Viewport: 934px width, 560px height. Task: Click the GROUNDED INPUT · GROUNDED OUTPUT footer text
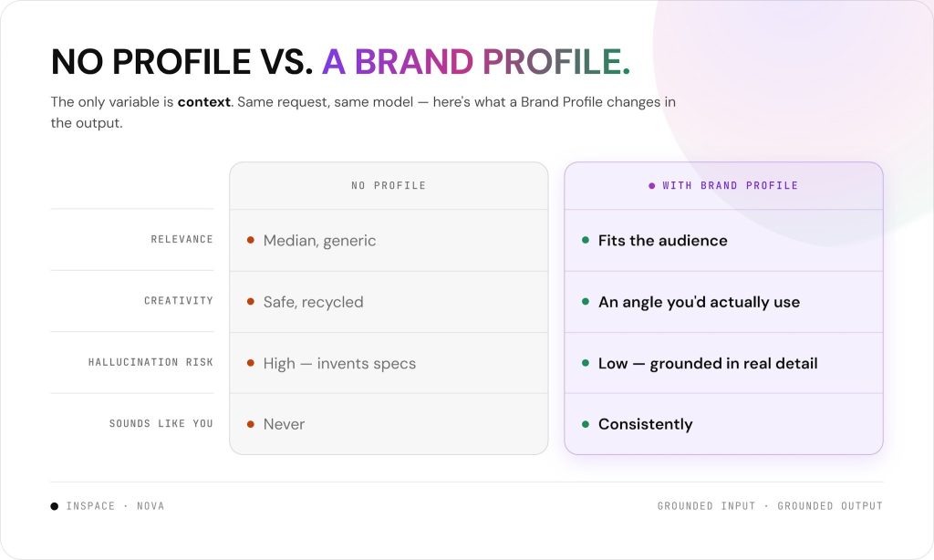(770, 506)
